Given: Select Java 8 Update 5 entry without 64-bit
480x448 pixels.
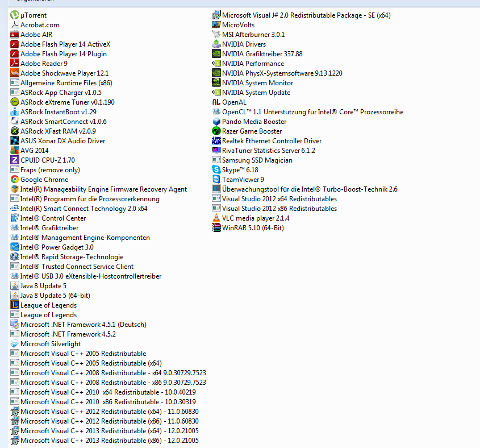Looking at the screenshot, I should click(38, 286).
